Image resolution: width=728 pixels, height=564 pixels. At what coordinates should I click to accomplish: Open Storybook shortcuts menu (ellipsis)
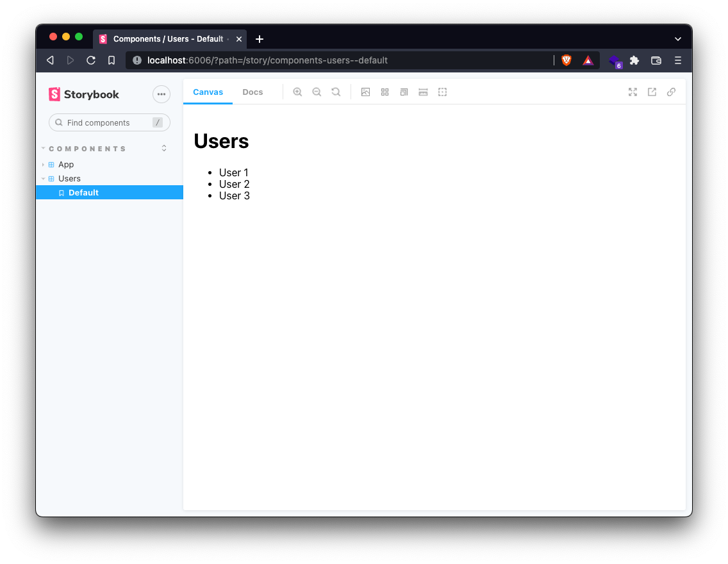tap(161, 94)
